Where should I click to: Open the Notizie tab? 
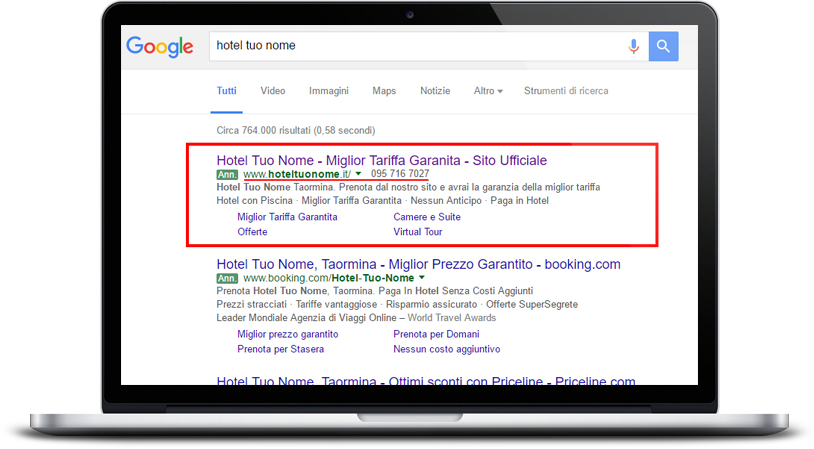(x=435, y=91)
